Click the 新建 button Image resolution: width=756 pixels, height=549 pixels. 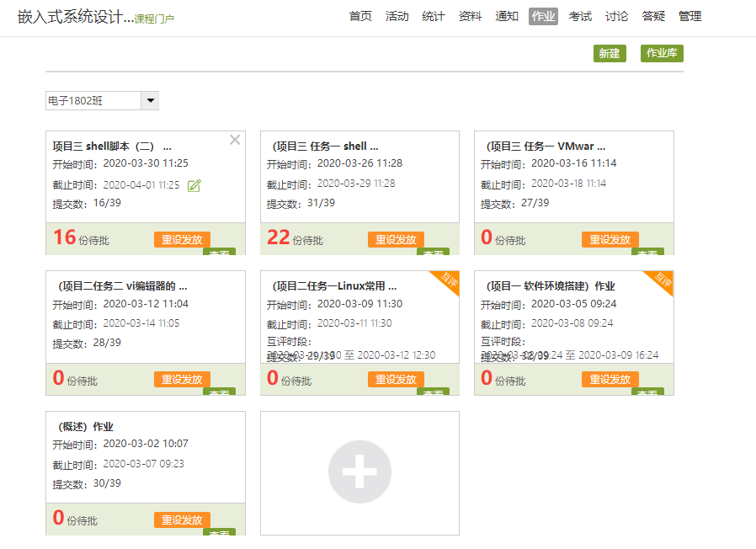(610, 53)
